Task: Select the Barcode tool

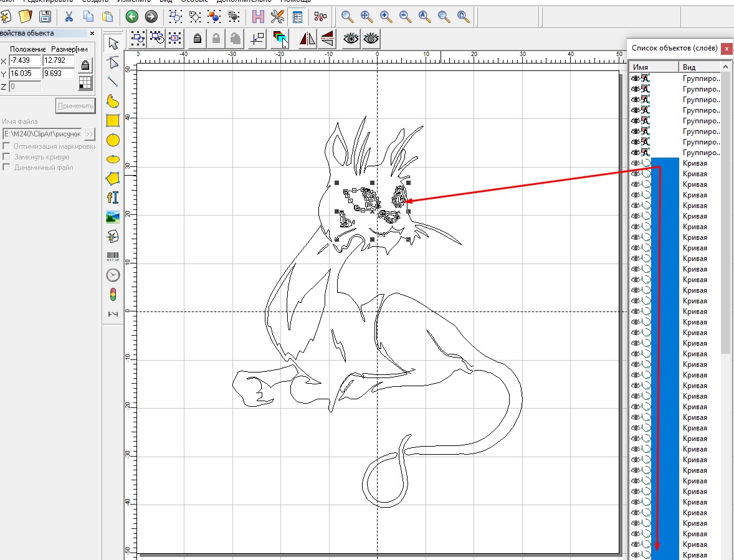Action: pos(113,256)
